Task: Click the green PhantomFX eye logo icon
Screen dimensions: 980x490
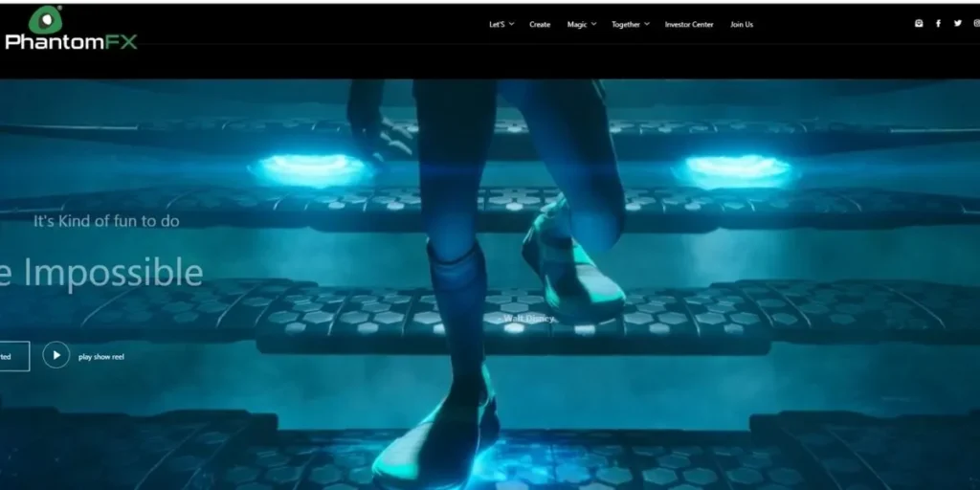Action: [45, 19]
